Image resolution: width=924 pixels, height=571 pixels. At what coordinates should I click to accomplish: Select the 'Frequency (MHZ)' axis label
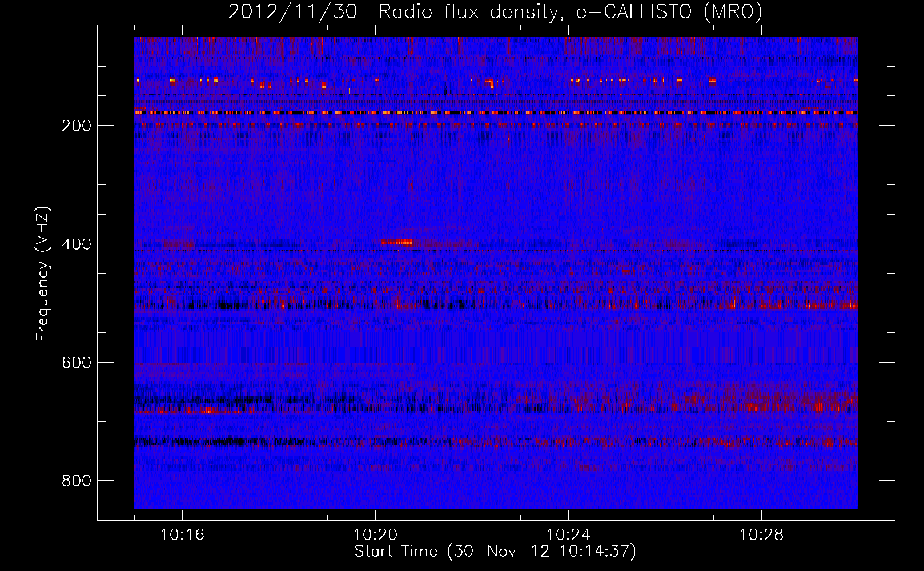43,274
